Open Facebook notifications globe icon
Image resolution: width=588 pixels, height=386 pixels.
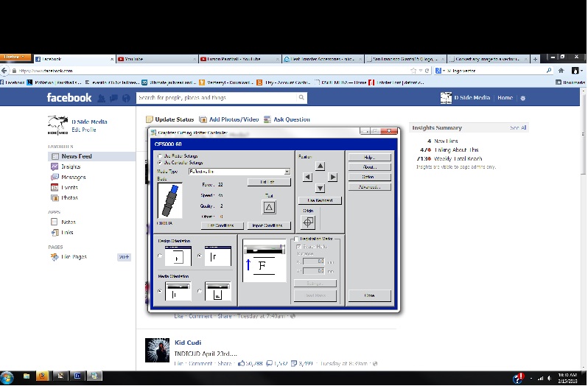127,98
